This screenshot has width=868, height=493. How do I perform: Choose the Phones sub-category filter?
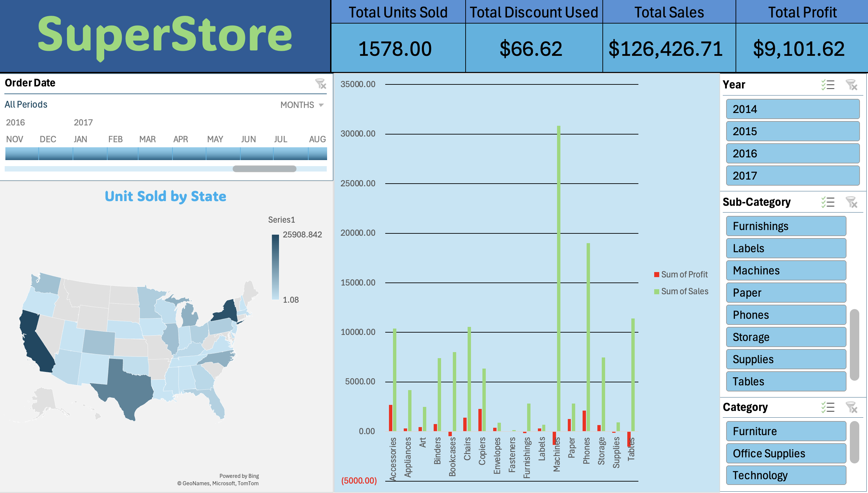(786, 314)
